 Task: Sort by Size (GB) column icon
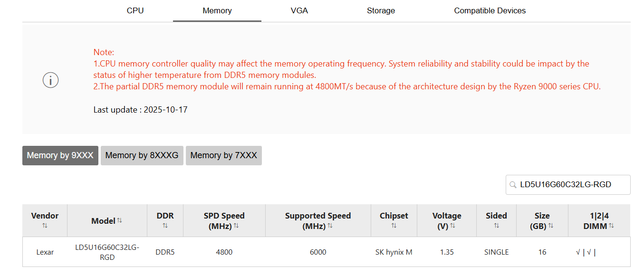coord(551,226)
